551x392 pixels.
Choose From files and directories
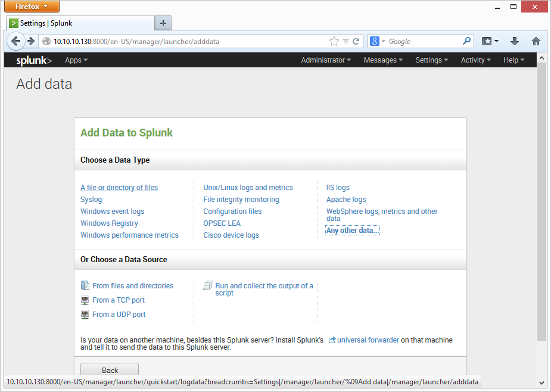tap(133, 286)
